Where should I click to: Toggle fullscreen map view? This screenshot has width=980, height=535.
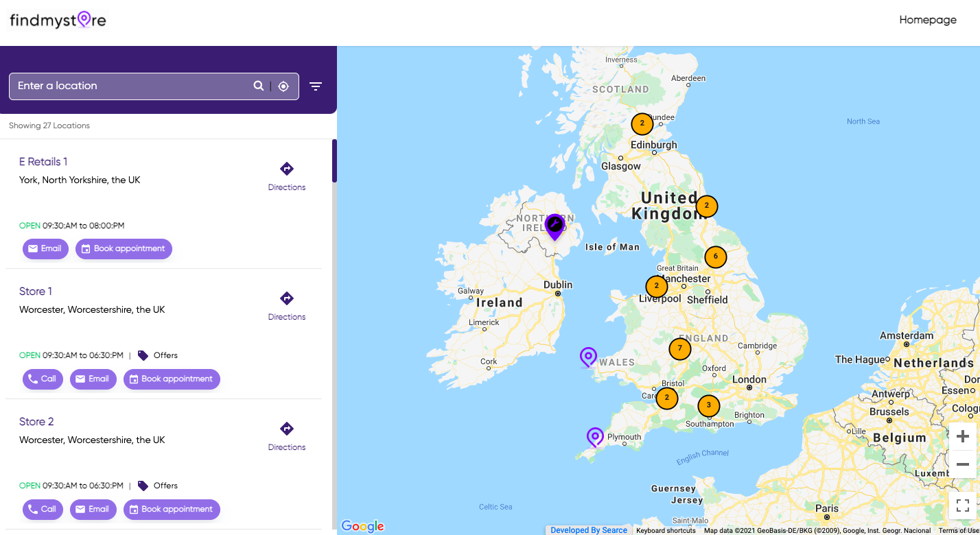tap(962, 506)
